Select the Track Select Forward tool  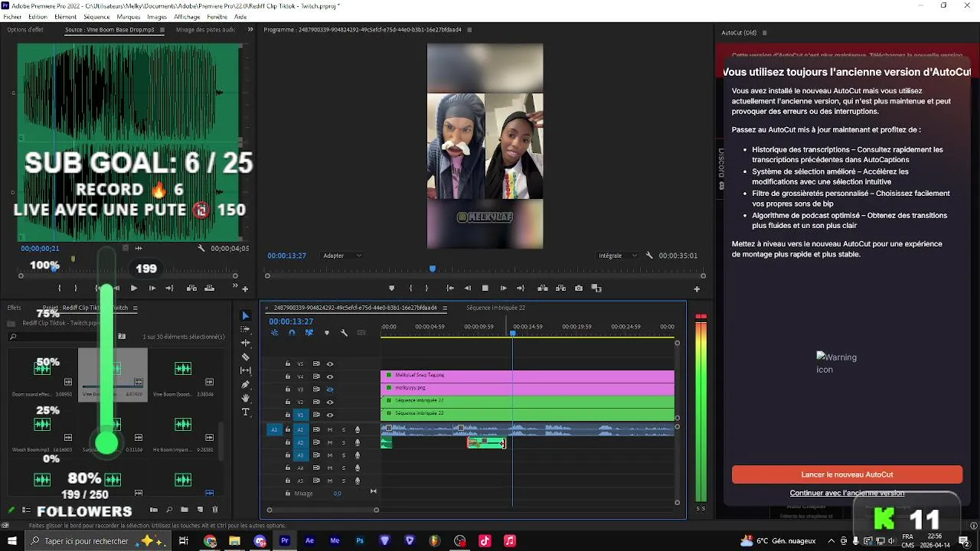click(246, 329)
